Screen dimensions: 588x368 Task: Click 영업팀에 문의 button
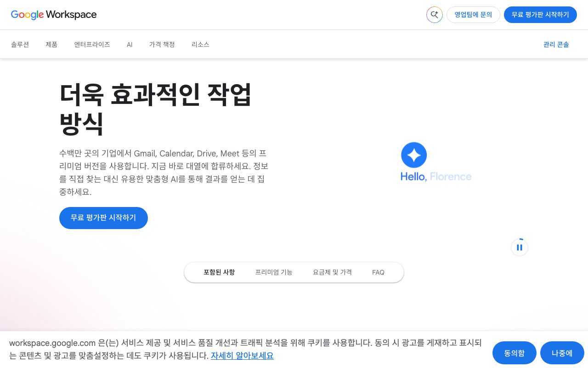pos(473,15)
